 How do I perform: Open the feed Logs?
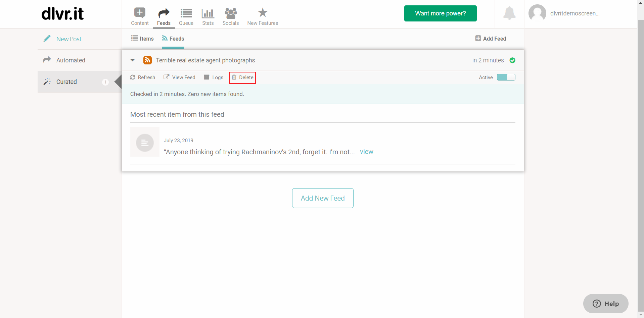214,77
